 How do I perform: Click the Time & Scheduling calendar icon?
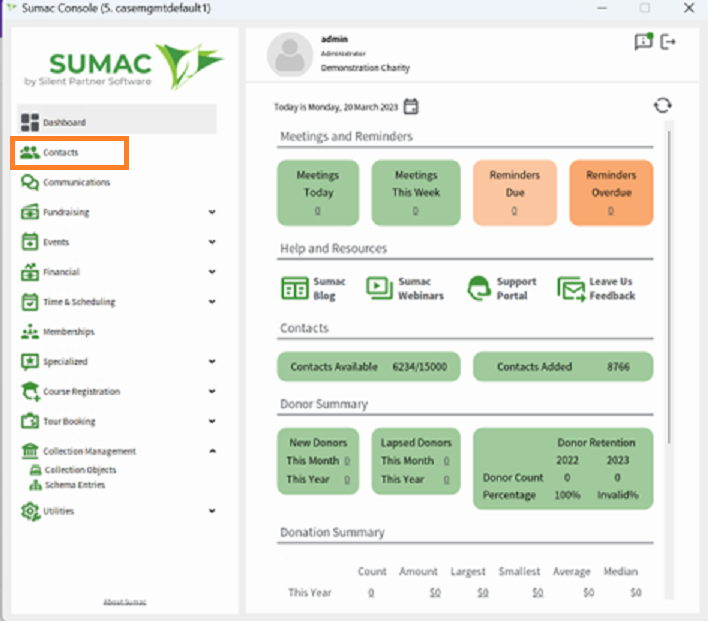click(30, 302)
